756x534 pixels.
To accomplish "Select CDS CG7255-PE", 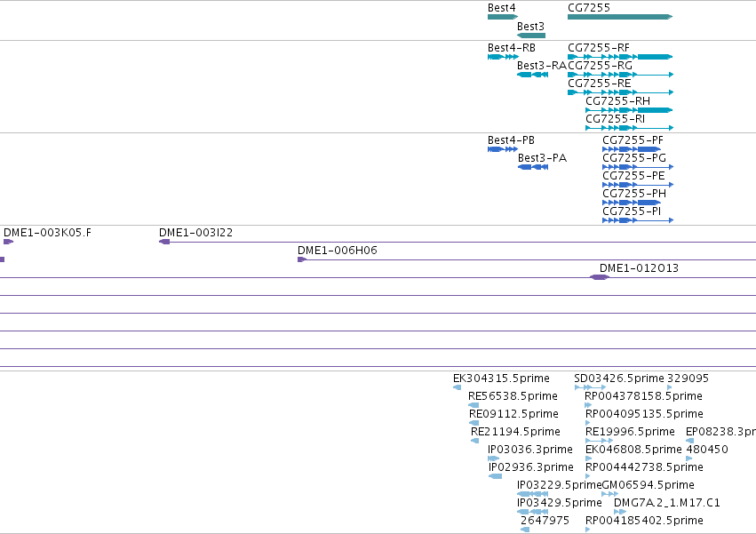I will tap(638, 185).
